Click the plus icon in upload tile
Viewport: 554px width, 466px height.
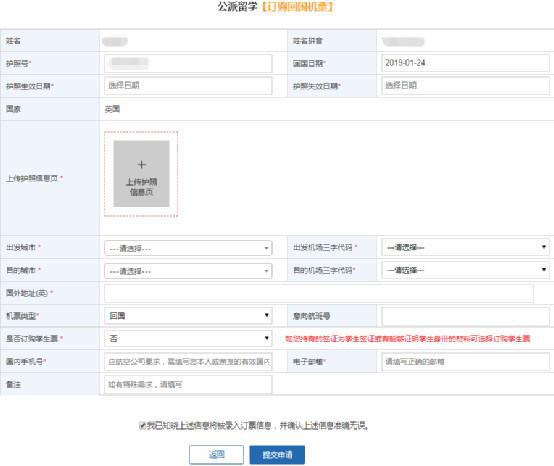click(141, 164)
